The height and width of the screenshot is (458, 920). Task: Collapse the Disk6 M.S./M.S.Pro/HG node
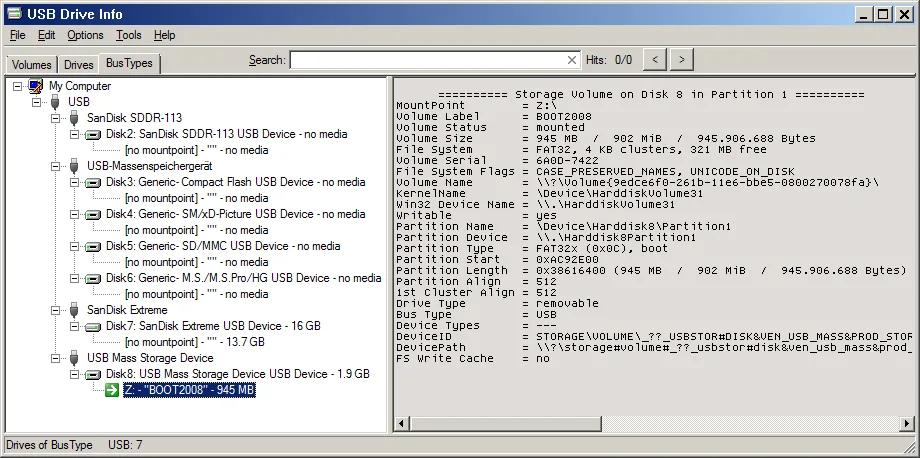(x=75, y=278)
